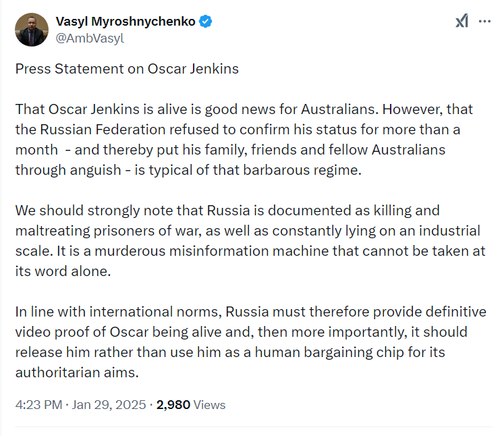The height and width of the screenshot is (436, 504).
Task: Click the phrase 'barbarous regime'
Action: click(302, 170)
